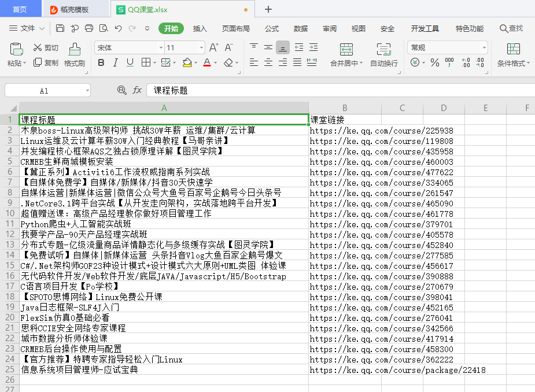
Task: Click the Print icon
Action: pos(89,28)
